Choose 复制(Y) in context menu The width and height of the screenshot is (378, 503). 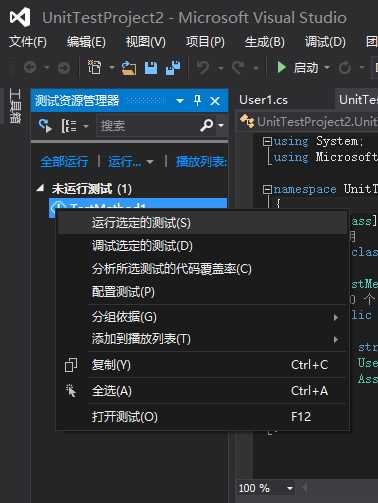point(202,365)
